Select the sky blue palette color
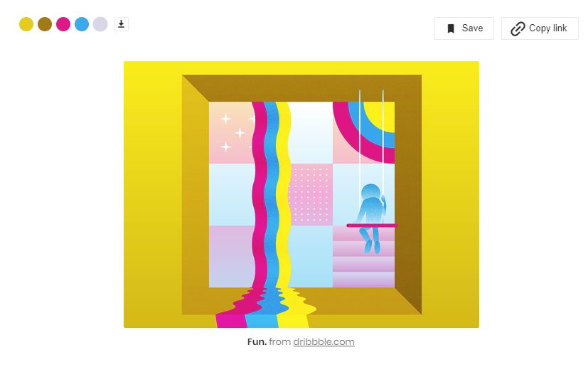This screenshot has height=377, width=588. (x=81, y=24)
